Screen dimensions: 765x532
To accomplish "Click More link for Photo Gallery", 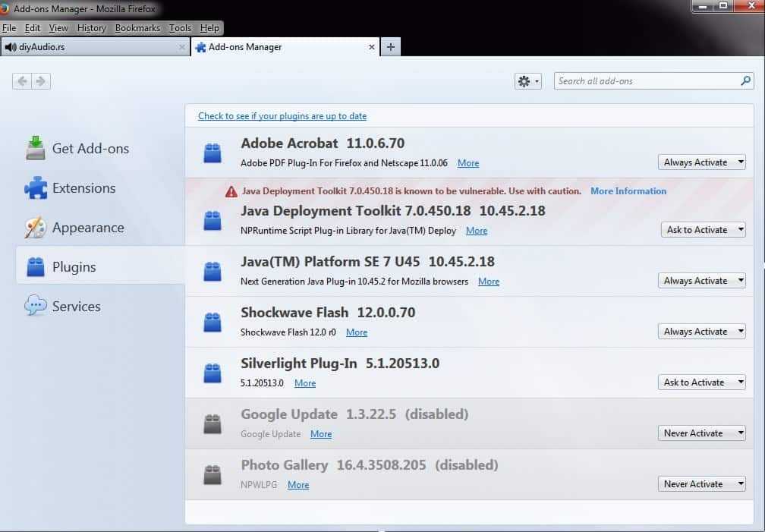I will pos(298,485).
